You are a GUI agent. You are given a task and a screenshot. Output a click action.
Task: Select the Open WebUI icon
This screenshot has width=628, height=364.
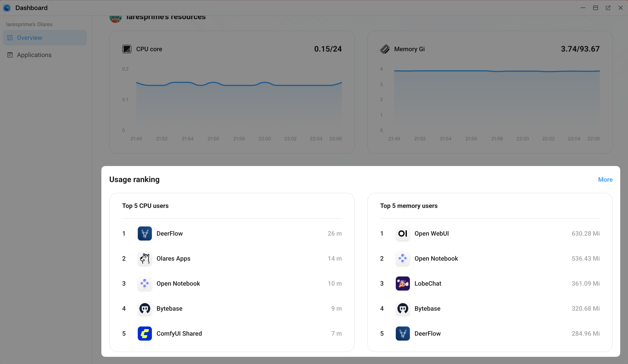[x=402, y=233]
